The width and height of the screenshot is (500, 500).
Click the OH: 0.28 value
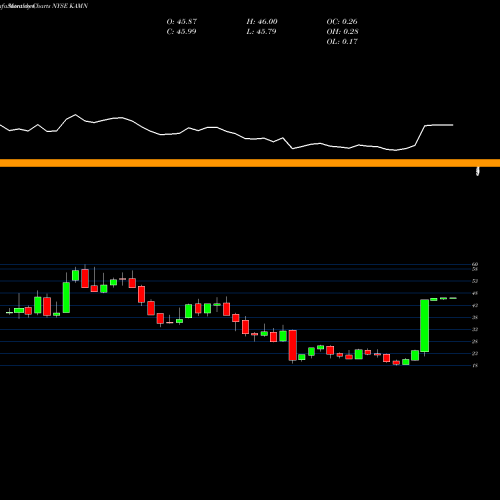342,32
